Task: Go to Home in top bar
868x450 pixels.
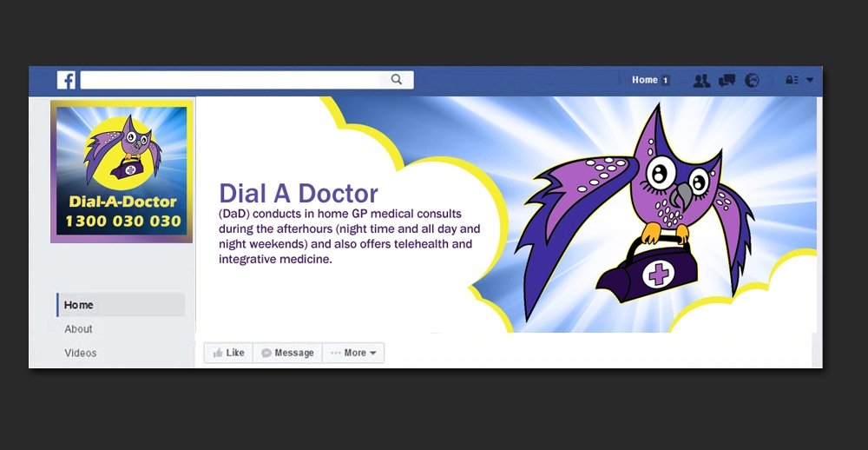Action: click(x=644, y=80)
